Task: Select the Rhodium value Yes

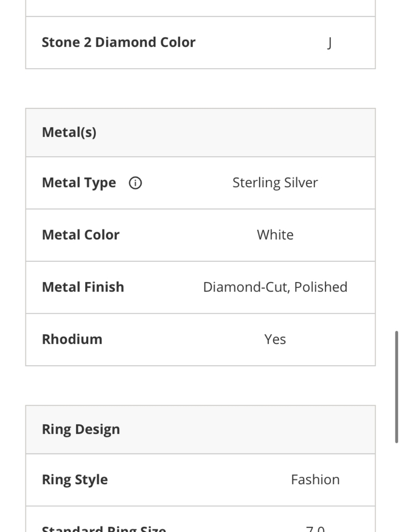Action: point(275,339)
